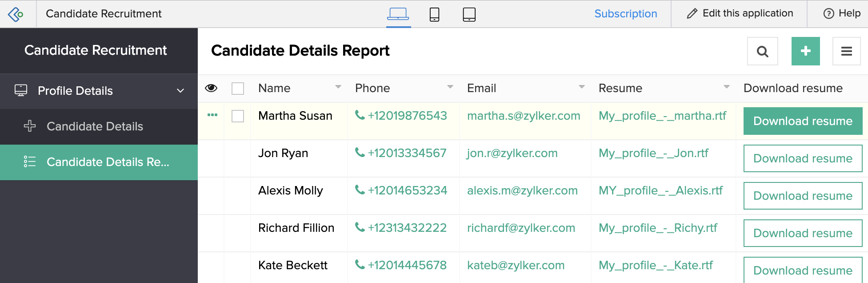Open Candidate Details form in sidebar
868x283 pixels.
click(95, 126)
